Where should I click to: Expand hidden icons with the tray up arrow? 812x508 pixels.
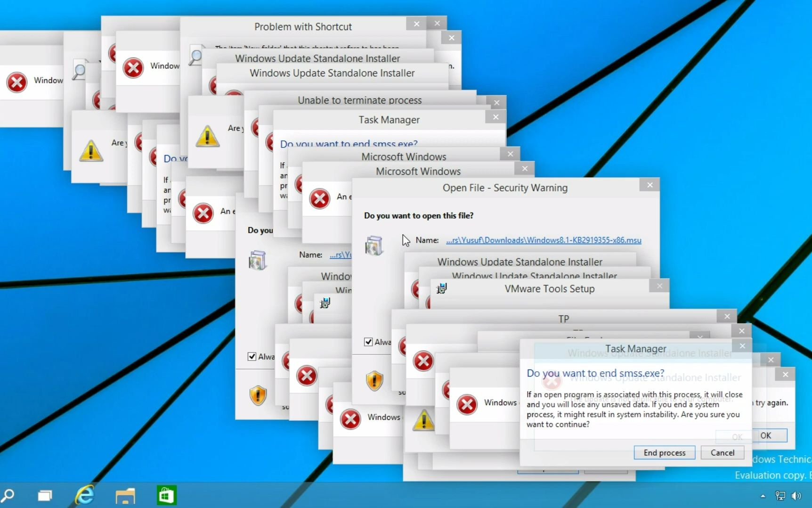763,496
